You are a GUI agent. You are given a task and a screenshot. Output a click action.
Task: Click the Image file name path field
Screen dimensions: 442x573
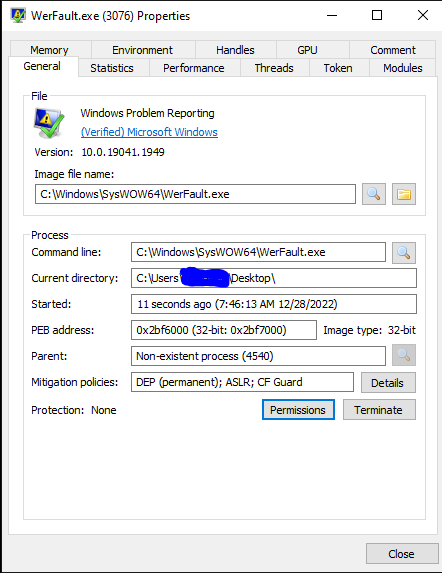pyautogui.click(x=195, y=194)
